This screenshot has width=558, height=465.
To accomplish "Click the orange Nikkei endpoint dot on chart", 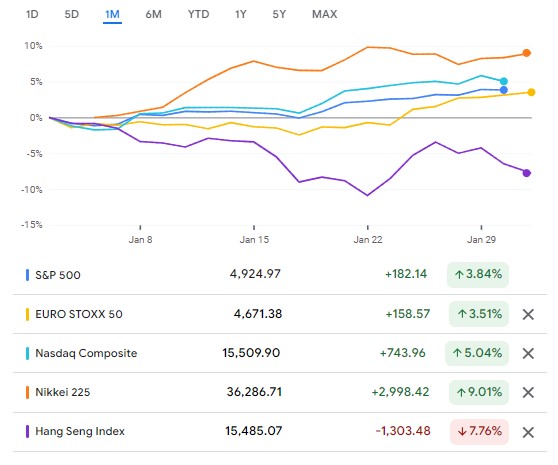I will pyautogui.click(x=527, y=53).
